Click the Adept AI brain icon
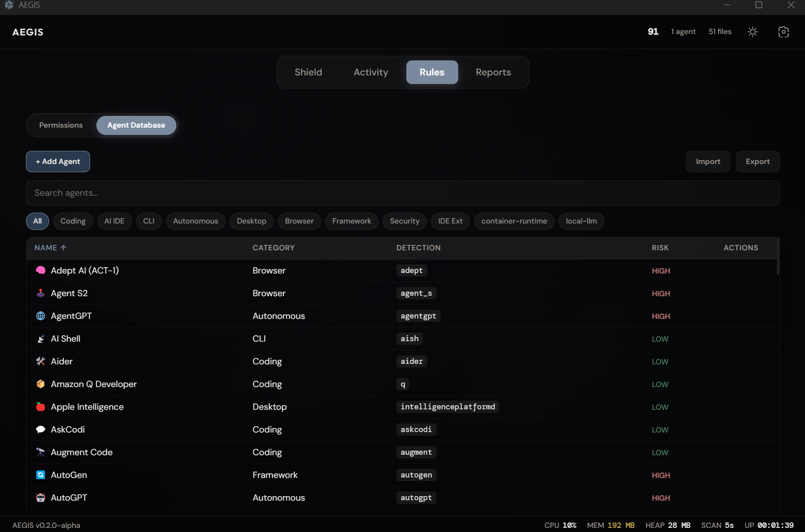Viewport: 805px width, 532px height. [x=40, y=270]
